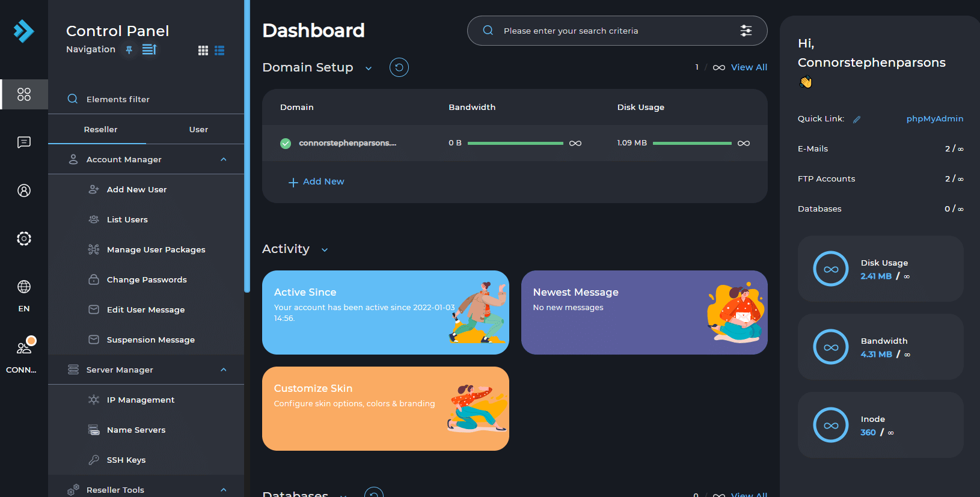Image resolution: width=980 pixels, height=497 pixels.
Task: Refresh the Domain Setup widget
Action: click(x=399, y=67)
